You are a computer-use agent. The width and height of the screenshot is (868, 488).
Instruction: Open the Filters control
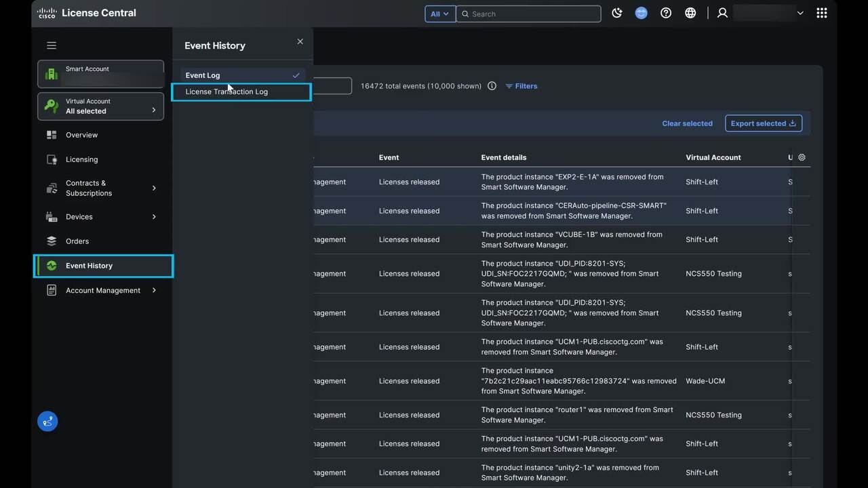coord(521,86)
